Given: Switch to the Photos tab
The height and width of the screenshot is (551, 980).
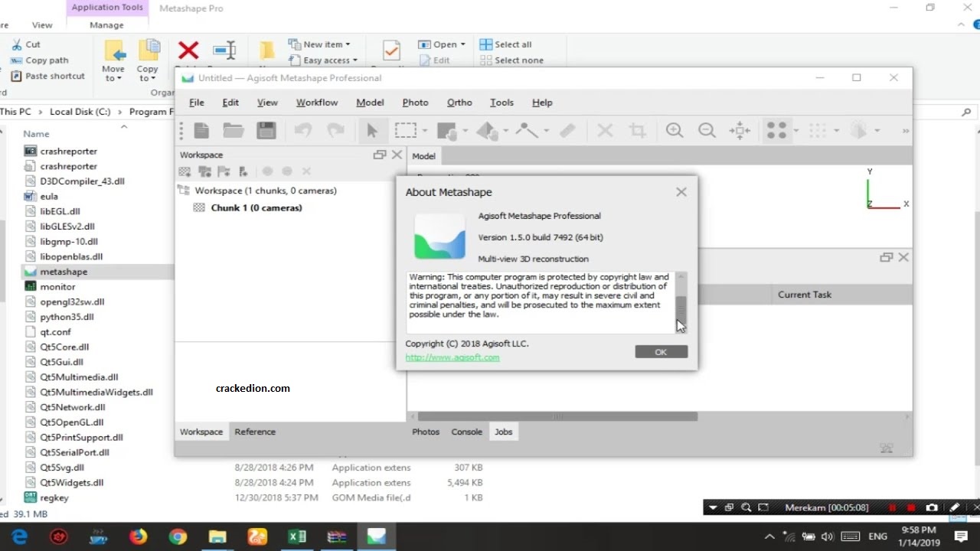Looking at the screenshot, I should (x=426, y=432).
